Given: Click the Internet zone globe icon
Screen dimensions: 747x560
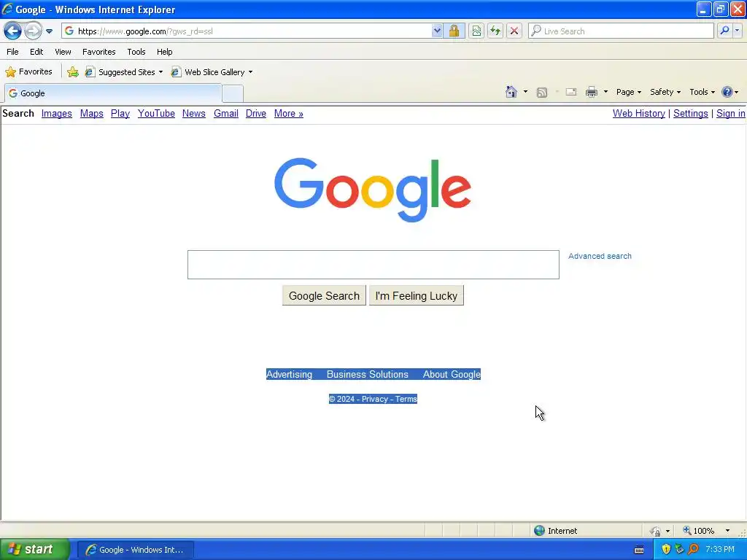Looking at the screenshot, I should click(539, 531).
